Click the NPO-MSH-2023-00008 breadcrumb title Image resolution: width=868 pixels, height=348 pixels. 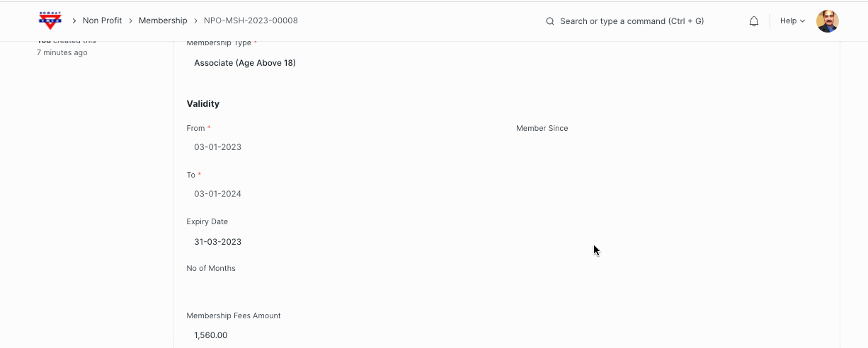click(x=251, y=21)
